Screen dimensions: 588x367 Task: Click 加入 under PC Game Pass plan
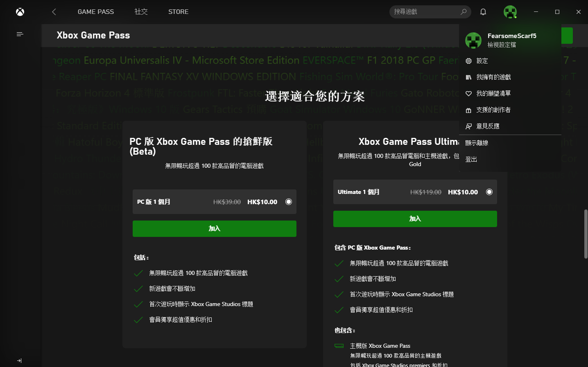(x=215, y=229)
